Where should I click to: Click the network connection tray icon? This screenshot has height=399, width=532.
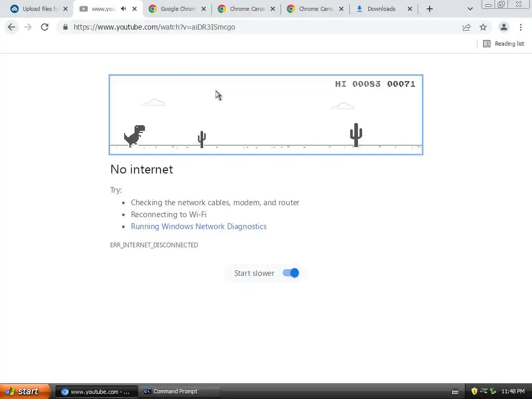pyautogui.click(x=484, y=391)
